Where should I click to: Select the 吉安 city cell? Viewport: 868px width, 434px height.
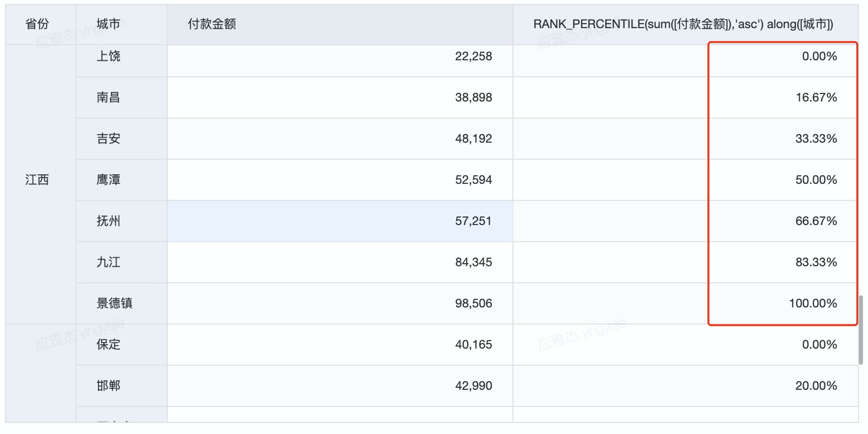[122, 139]
